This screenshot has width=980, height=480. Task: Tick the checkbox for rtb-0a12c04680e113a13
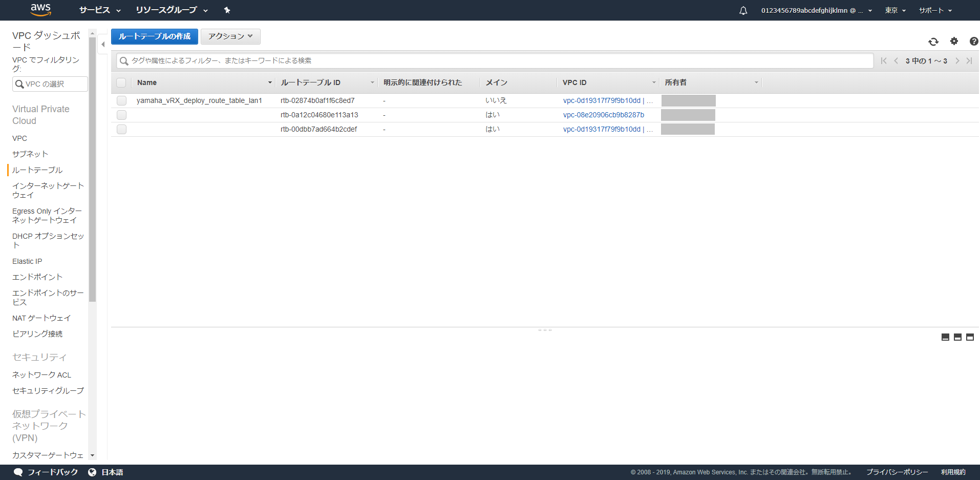coord(121,115)
